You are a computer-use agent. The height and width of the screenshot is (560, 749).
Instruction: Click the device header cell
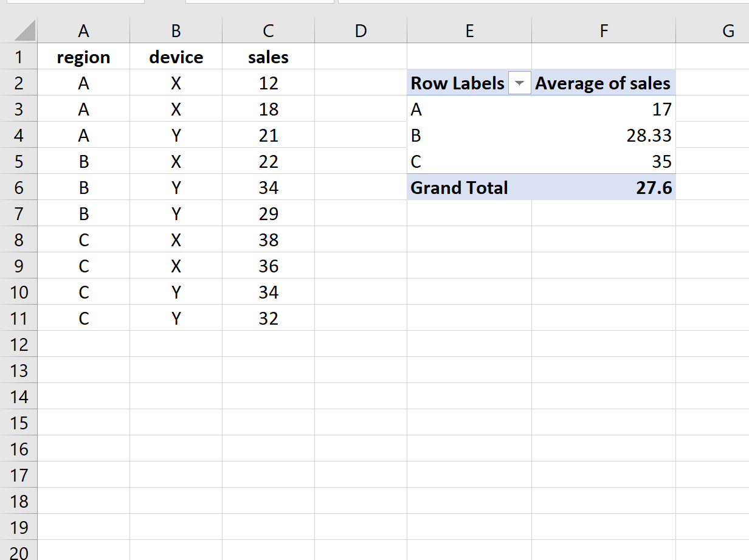(x=176, y=57)
